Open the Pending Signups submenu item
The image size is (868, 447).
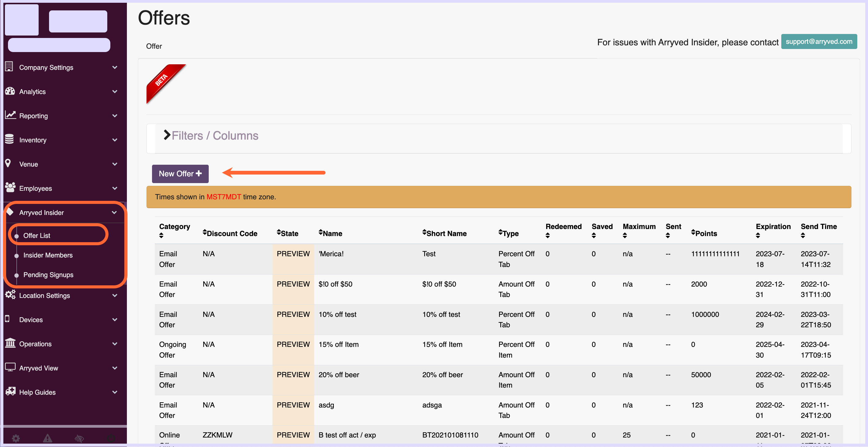48,275
